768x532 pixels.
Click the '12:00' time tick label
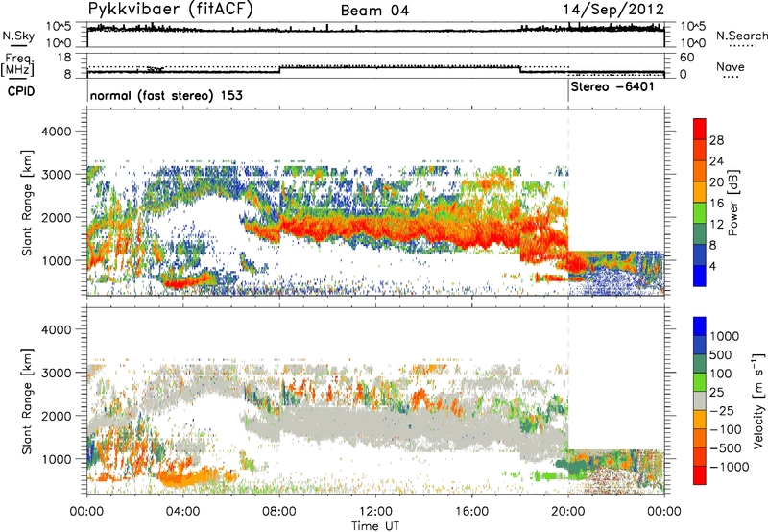(x=375, y=512)
